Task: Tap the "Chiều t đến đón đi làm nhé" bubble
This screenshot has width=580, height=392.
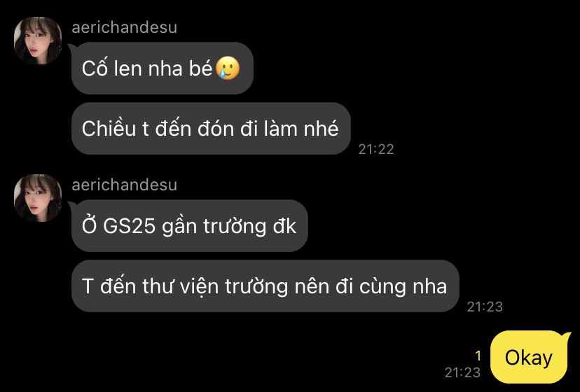Action: 211,128
